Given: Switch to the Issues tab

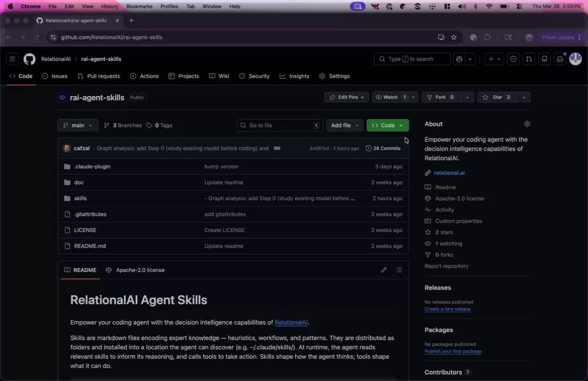Looking at the screenshot, I should pos(55,76).
